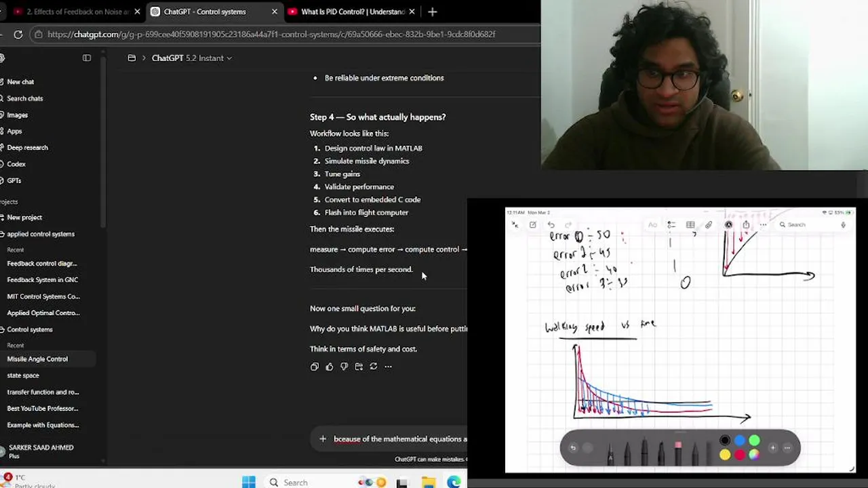Tap the microphone in notes search
Image resolution: width=868 pixels, height=488 pixels.
[843, 225]
